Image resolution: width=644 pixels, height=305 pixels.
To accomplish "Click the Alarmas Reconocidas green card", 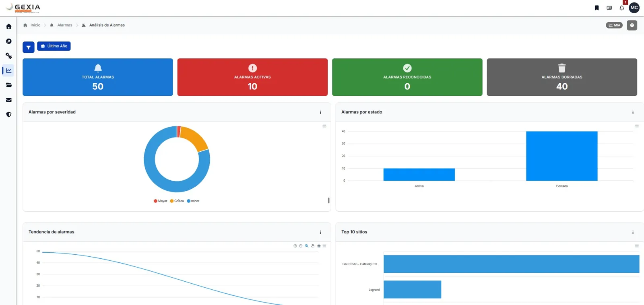I will 407,77.
